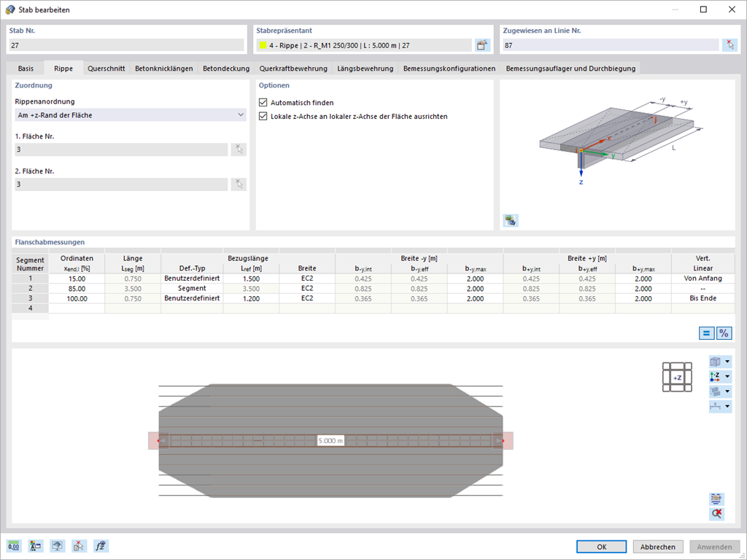Click the Anwenden button
This screenshot has height=560, width=747.
coord(715,547)
